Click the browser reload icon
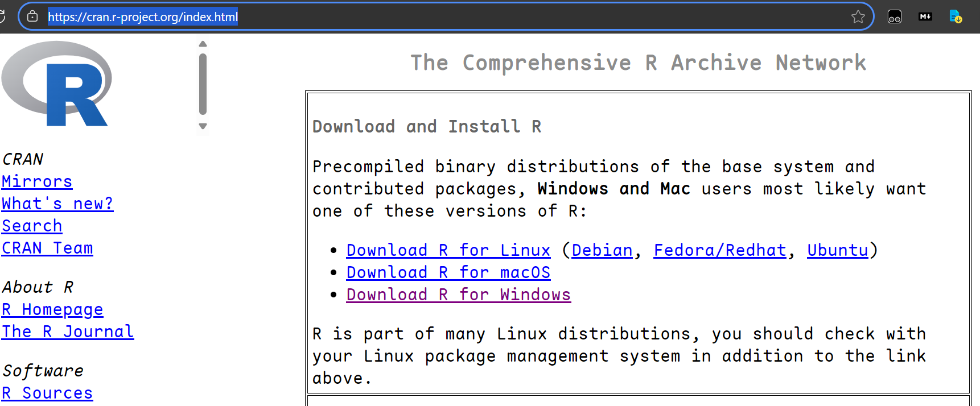980x406 pixels. click(x=2, y=16)
